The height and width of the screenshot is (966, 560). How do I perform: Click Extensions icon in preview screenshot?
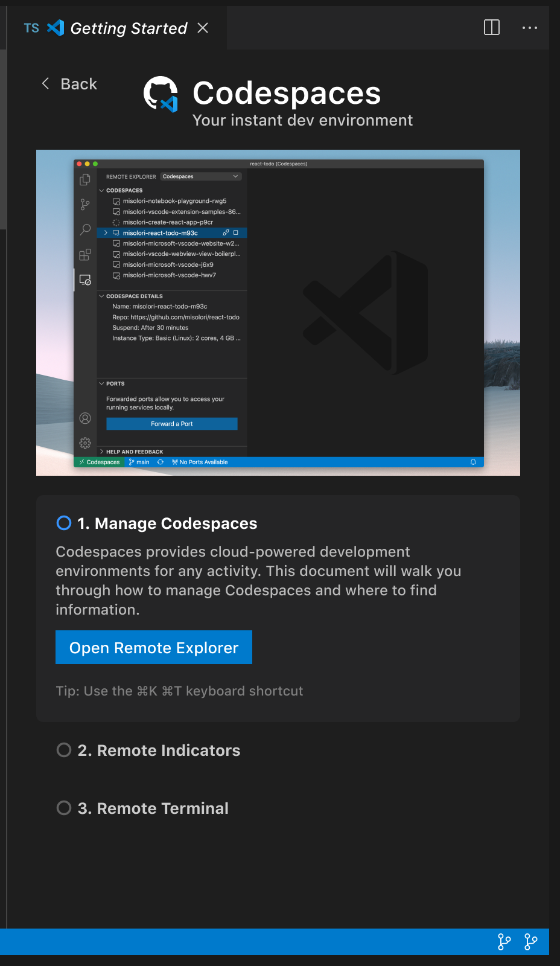tap(85, 255)
